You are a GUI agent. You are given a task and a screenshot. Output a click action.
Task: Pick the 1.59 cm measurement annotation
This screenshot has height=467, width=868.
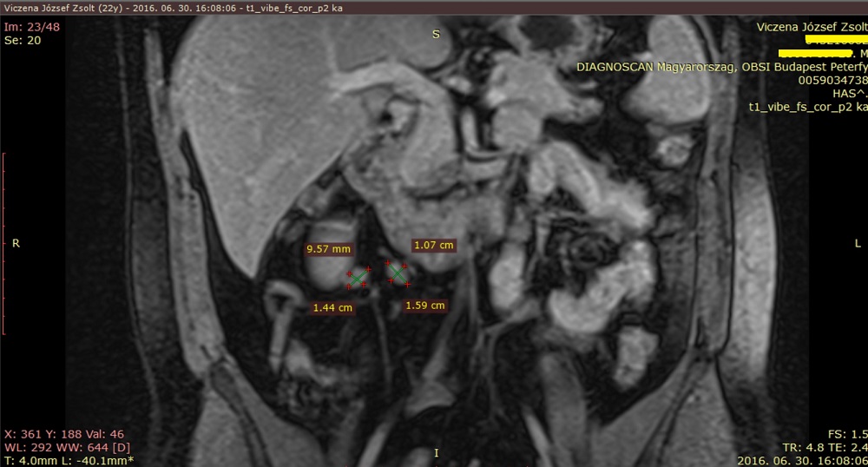point(425,306)
